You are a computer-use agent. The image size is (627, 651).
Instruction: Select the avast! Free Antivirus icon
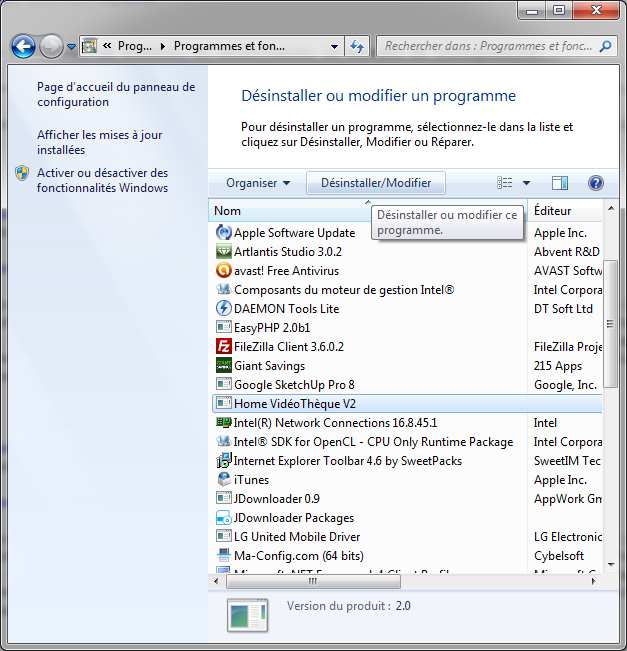tap(224, 271)
